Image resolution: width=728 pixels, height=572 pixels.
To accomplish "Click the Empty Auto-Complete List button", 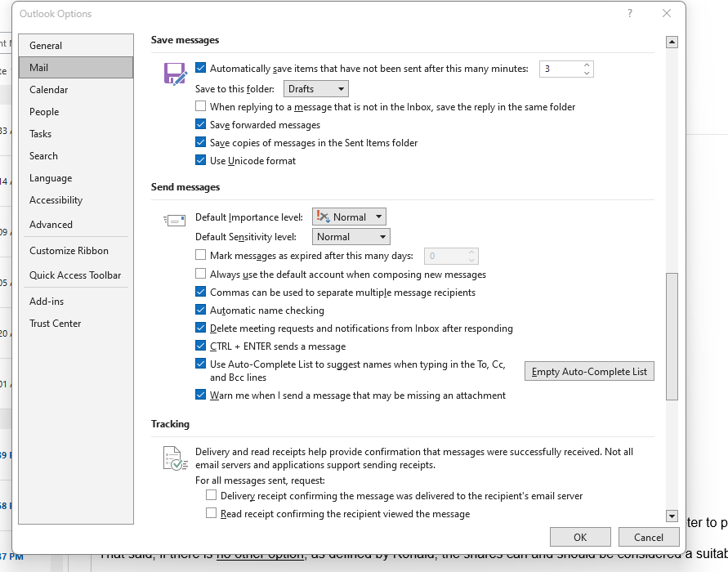I will pyautogui.click(x=589, y=371).
